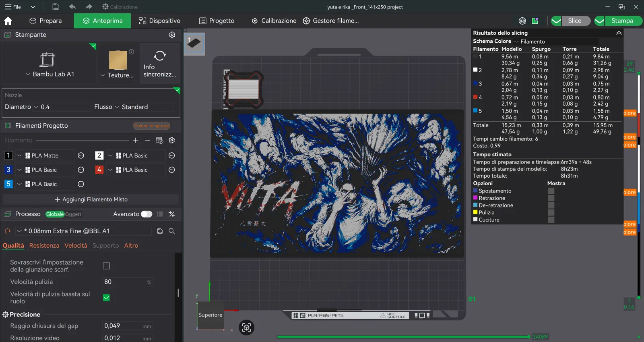The image size is (644, 342).
Task: Collapse the Risultato dello slicing panel
Action: pyautogui.click(x=619, y=33)
